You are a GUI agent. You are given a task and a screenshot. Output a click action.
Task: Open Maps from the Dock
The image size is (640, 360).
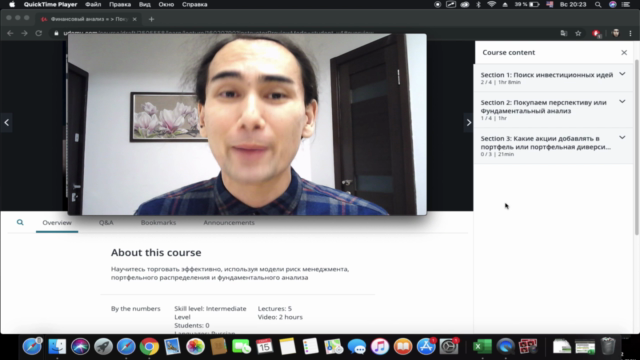pos(333,347)
